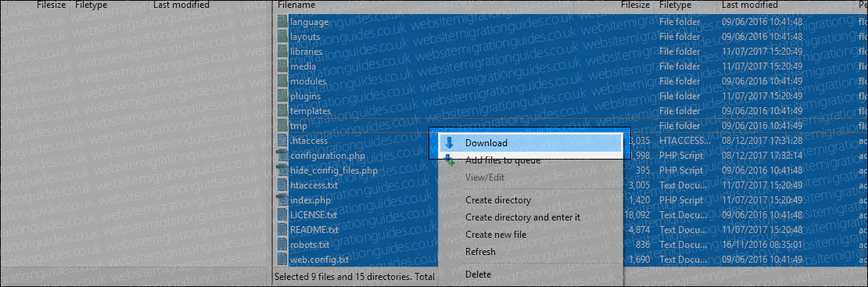The image size is (868, 287).
Task: Sort remote list by Last modified header
Action: (750, 5)
